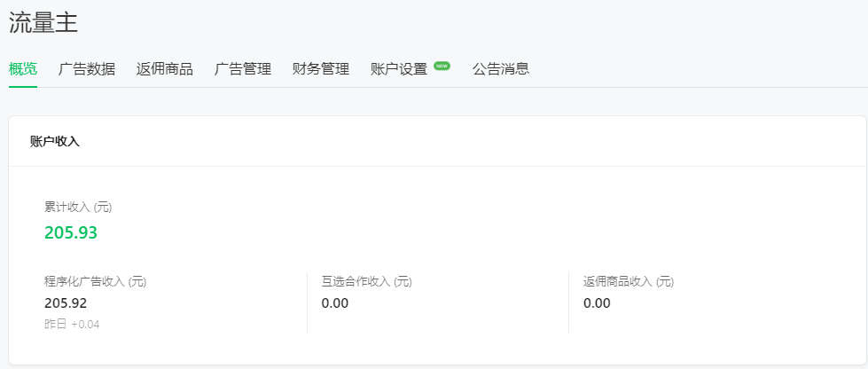Open the 广告数据 tab
This screenshot has width=868, height=369.
tap(87, 69)
